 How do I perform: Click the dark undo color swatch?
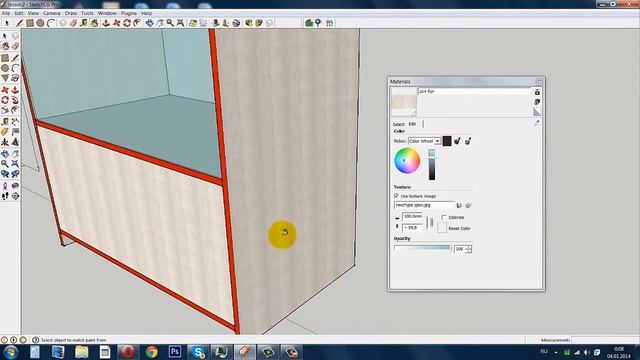[447, 141]
